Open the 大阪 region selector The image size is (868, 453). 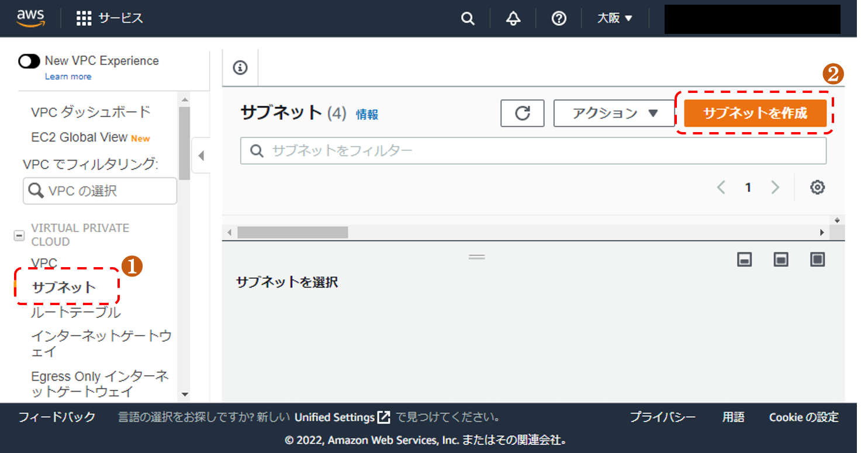click(x=615, y=18)
